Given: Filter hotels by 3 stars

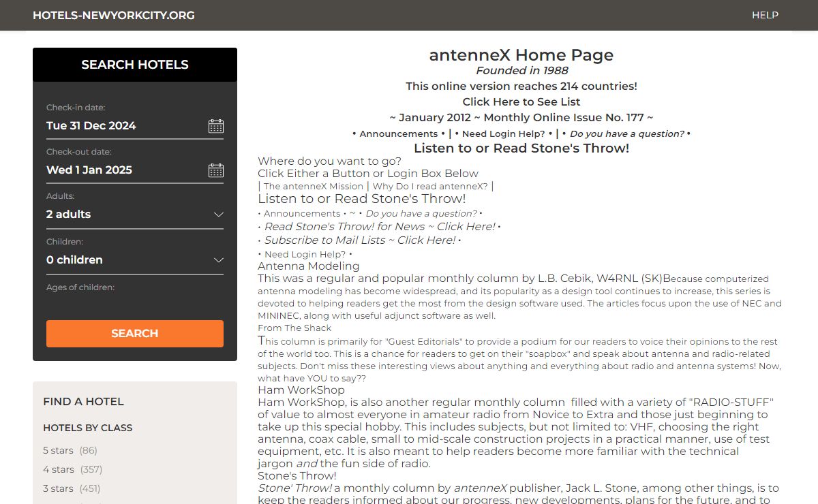Looking at the screenshot, I should (58, 488).
